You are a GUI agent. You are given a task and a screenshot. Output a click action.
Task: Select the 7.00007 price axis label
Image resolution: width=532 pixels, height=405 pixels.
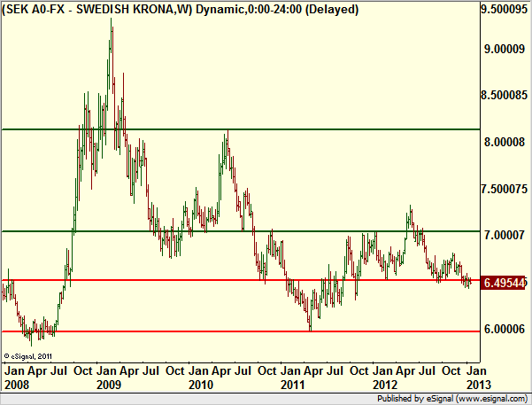click(505, 235)
